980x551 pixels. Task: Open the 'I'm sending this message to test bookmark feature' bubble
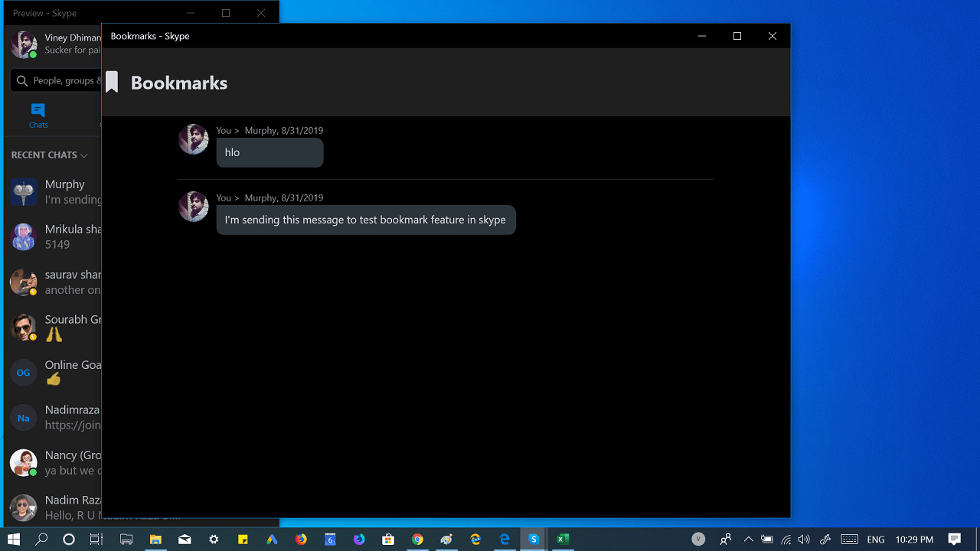(x=366, y=220)
